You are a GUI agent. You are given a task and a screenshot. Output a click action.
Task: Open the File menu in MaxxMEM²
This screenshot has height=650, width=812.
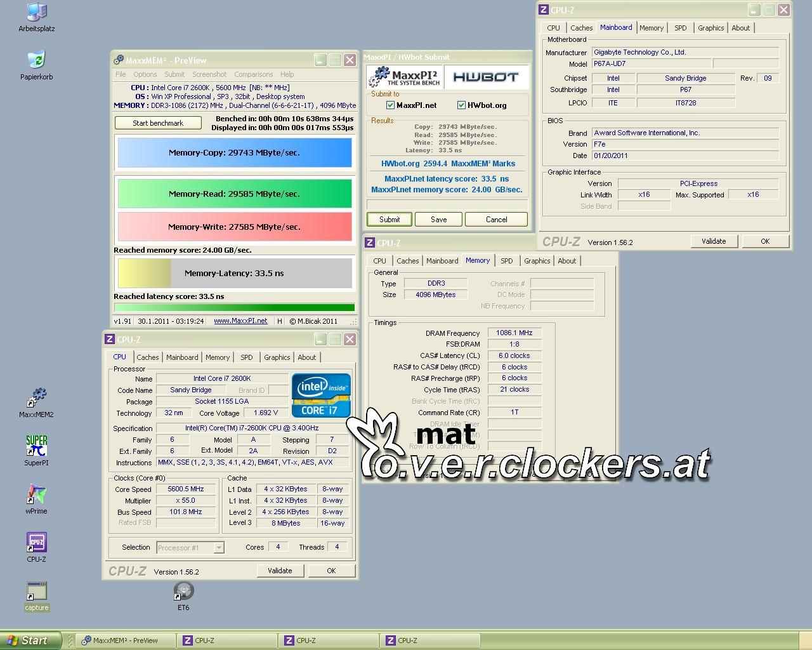coord(121,74)
